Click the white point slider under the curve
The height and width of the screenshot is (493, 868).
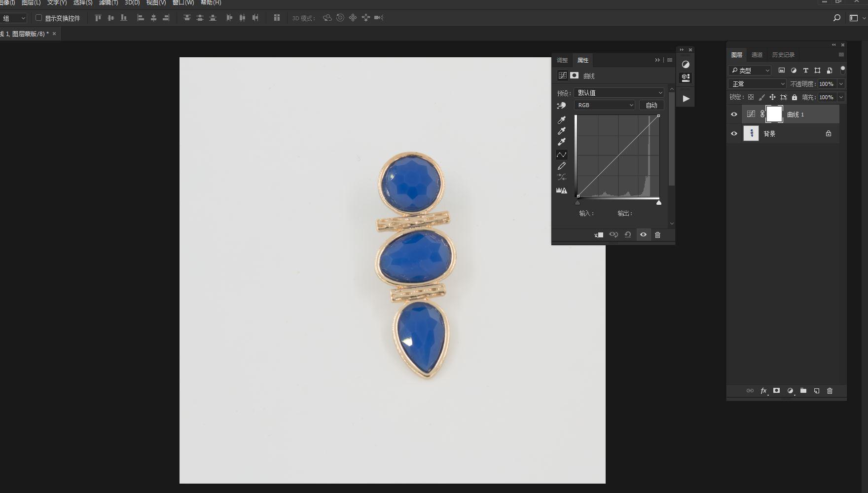pyautogui.click(x=659, y=202)
